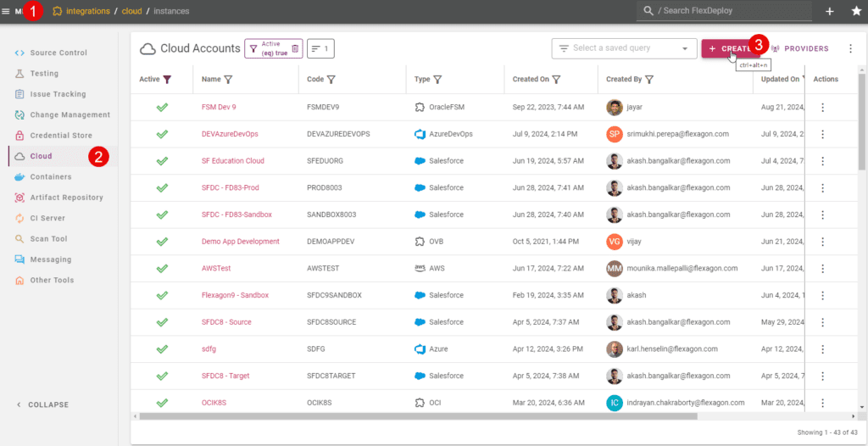Toggle the Active column filter icon
868x446 pixels.
click(x=167, y=79)
